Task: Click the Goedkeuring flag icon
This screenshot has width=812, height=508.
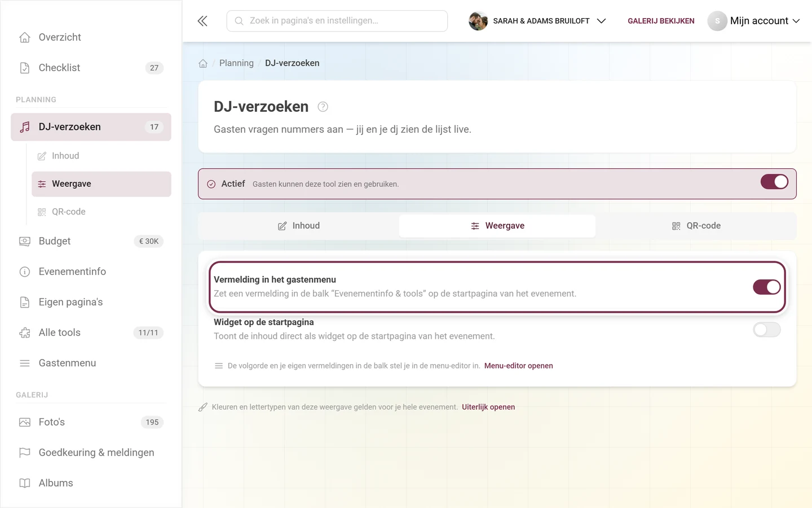Action: [25, 453]
